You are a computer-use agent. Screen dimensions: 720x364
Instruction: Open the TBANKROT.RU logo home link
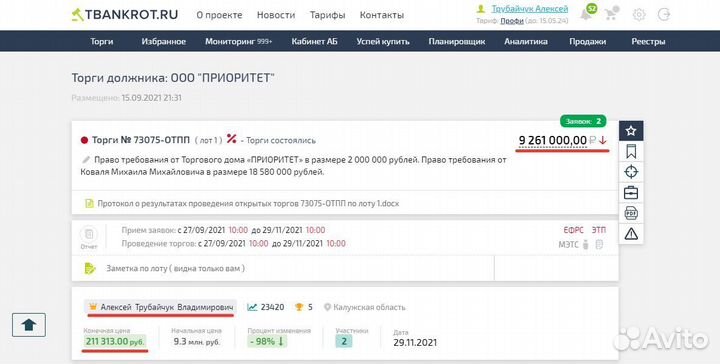(x=125, y=15)
